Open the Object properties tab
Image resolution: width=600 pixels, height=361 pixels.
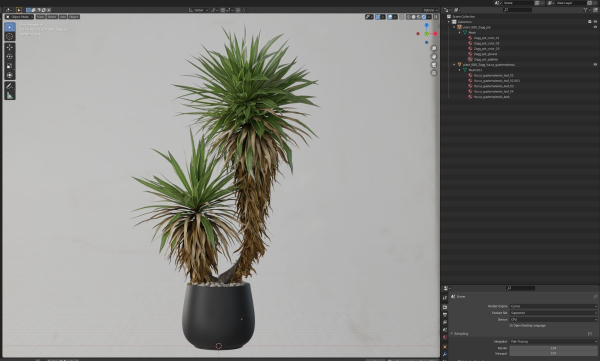445,347
